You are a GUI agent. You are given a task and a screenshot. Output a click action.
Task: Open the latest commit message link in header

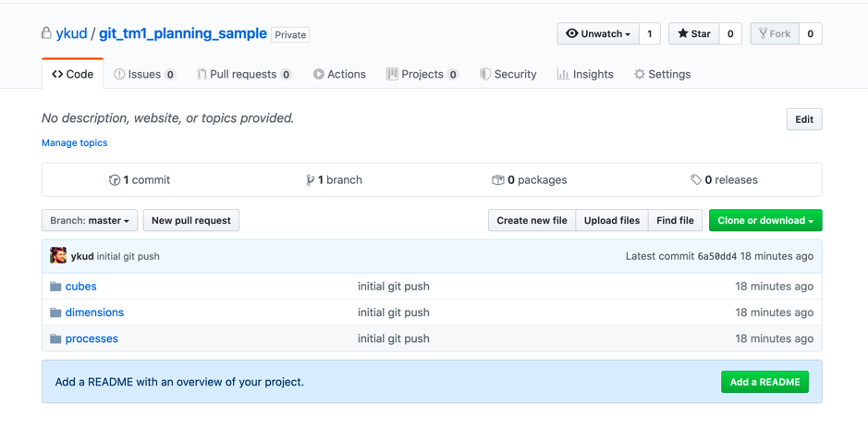128,256
